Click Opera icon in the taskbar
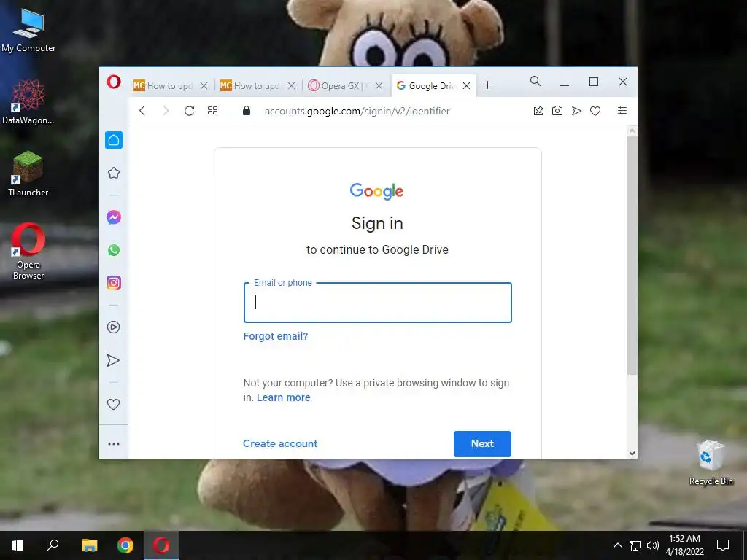 tap(161, 545)
